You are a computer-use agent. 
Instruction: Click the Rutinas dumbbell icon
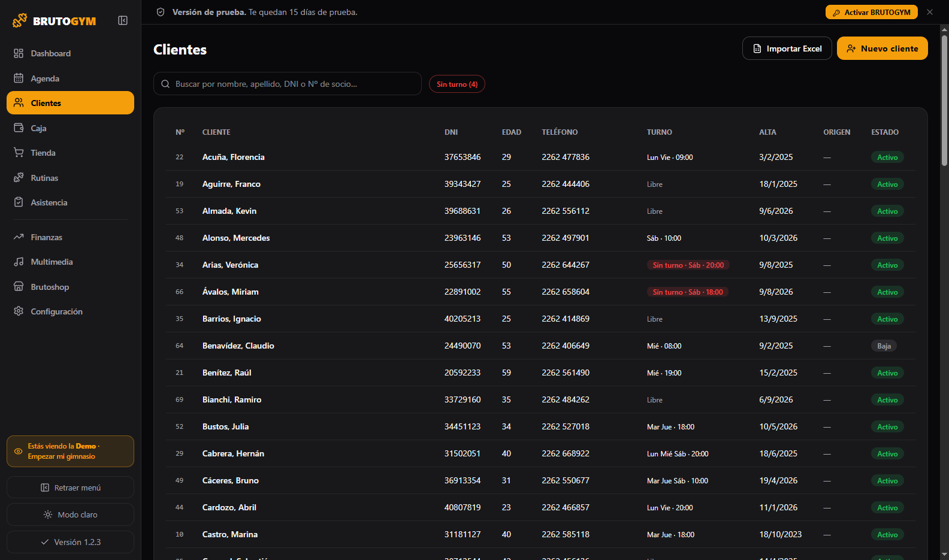click(x=19, y=178)
